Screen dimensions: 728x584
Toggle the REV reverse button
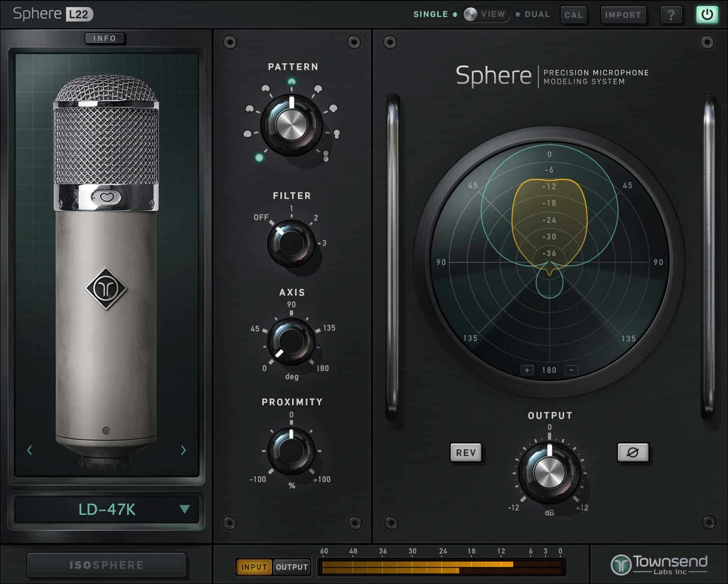(x=466, y=452)
